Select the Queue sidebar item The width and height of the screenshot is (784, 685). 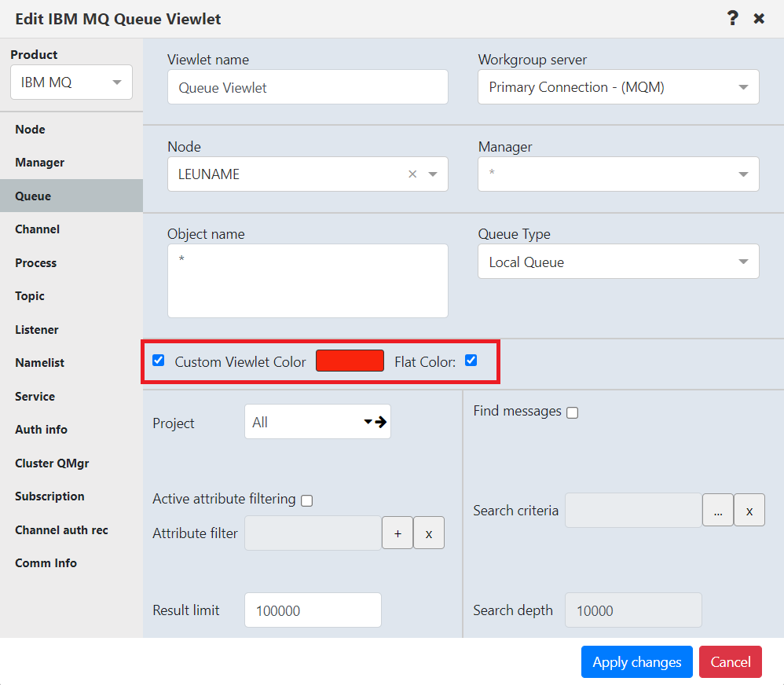pyautogui.click(x=71, y=196)
